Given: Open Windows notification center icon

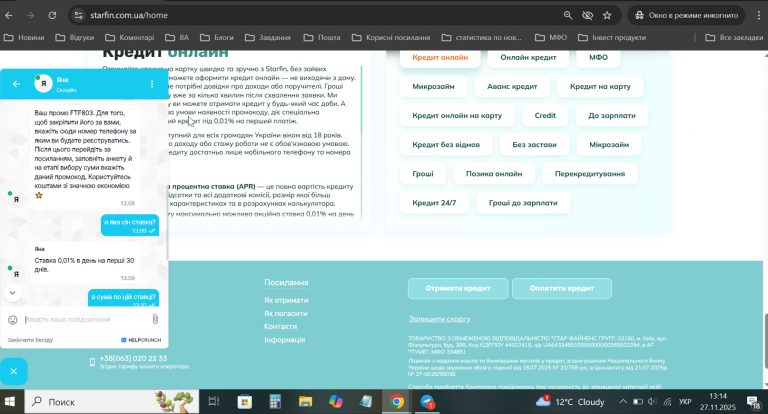Looking at the screenshot, I should point(753,402).
